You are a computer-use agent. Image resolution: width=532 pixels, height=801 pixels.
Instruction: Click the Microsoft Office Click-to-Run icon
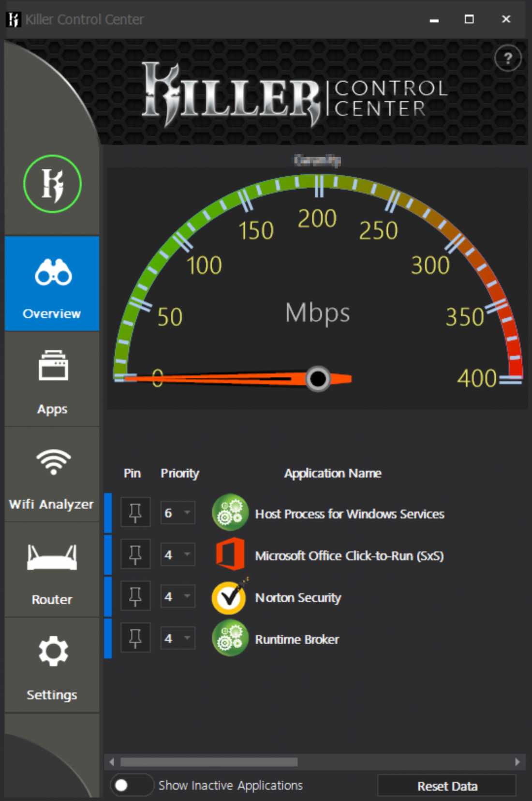[230, 554]
